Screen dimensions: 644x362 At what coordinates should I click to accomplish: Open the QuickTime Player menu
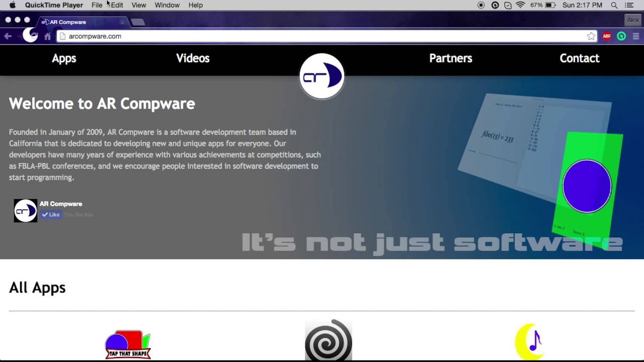54,5
